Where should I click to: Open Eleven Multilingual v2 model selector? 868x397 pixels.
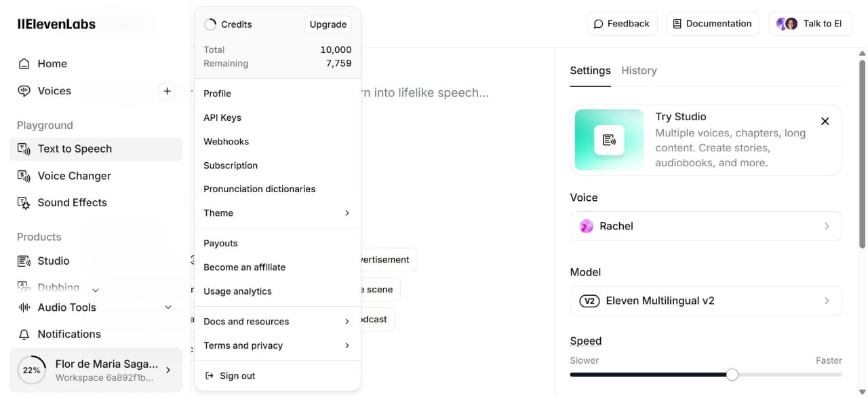[705, 301]
